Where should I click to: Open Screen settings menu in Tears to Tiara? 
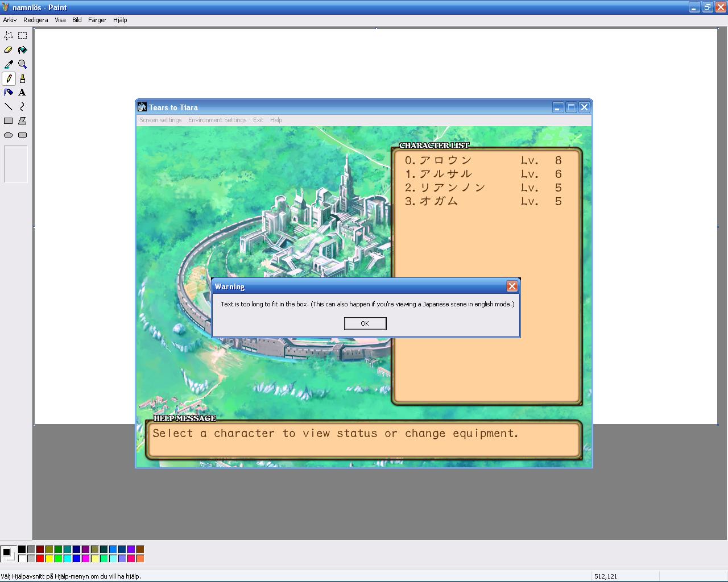pos(160,120)
